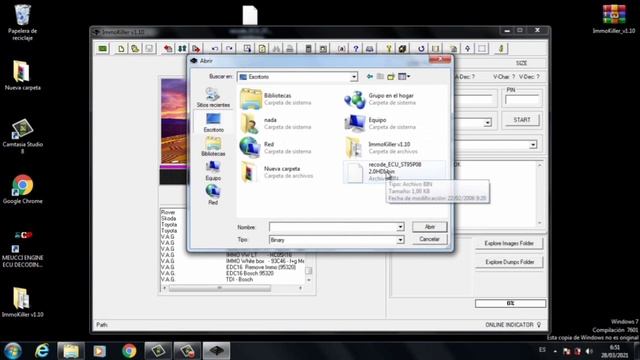Click log area scroll down arrow
Viewport: 640px width, 360px height.
[540, 223]
